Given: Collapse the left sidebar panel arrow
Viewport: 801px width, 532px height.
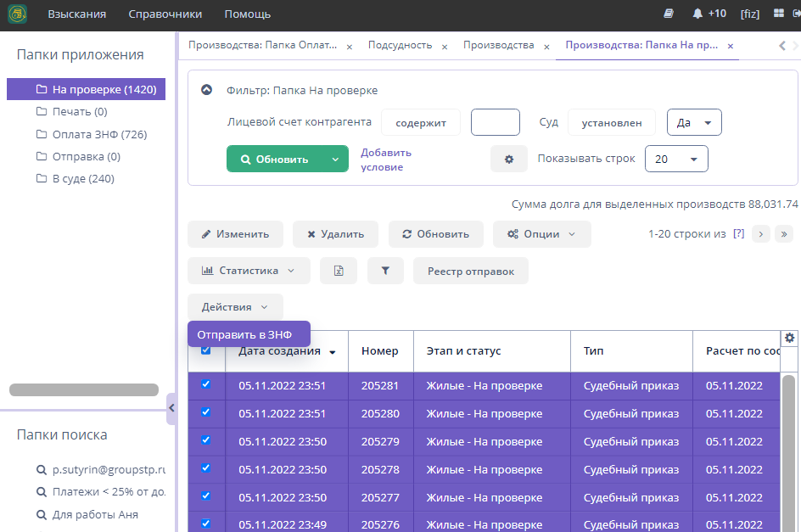Looking at the screenshot, I should pos(171,408).
